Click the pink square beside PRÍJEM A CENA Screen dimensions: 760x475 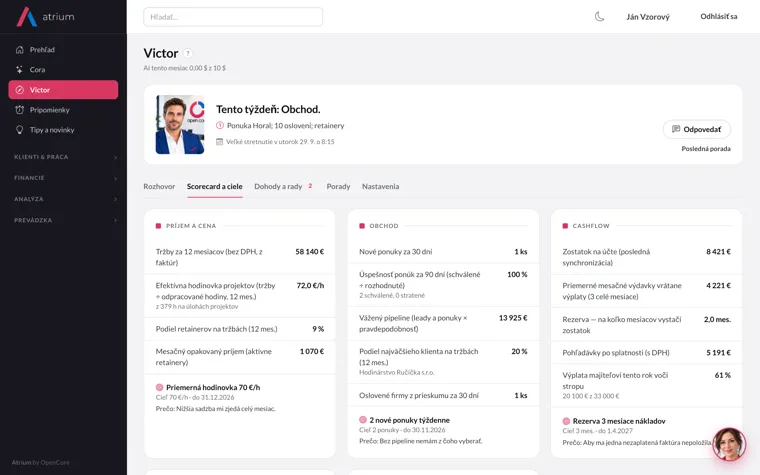click(158, 226)
